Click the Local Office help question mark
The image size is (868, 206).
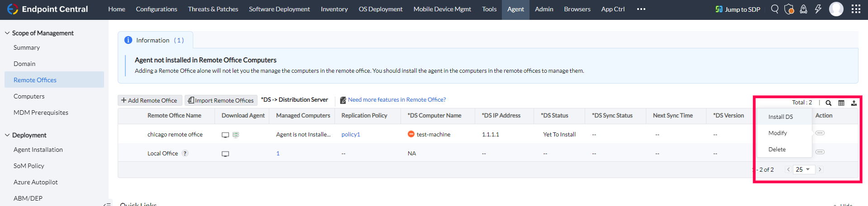click(185, 154)
